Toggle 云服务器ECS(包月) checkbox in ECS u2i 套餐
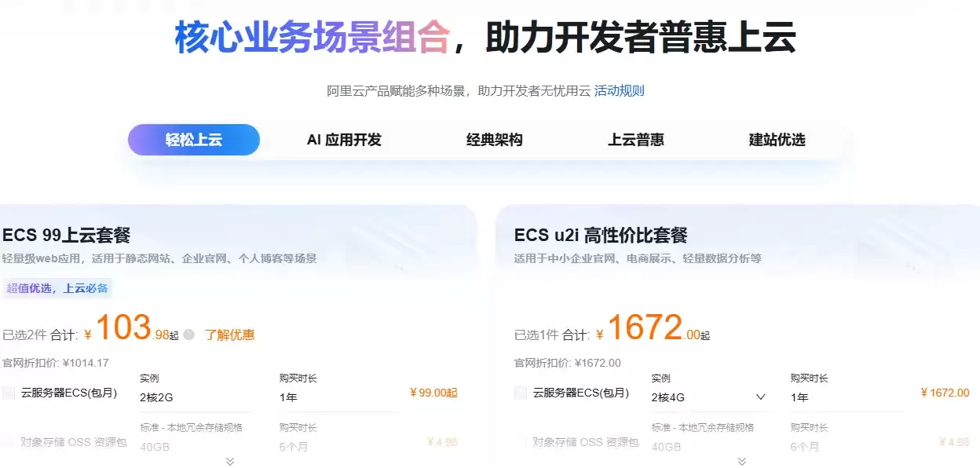This screenshot has width=980, height=468. pyautogui.click(x=521, y=393)
